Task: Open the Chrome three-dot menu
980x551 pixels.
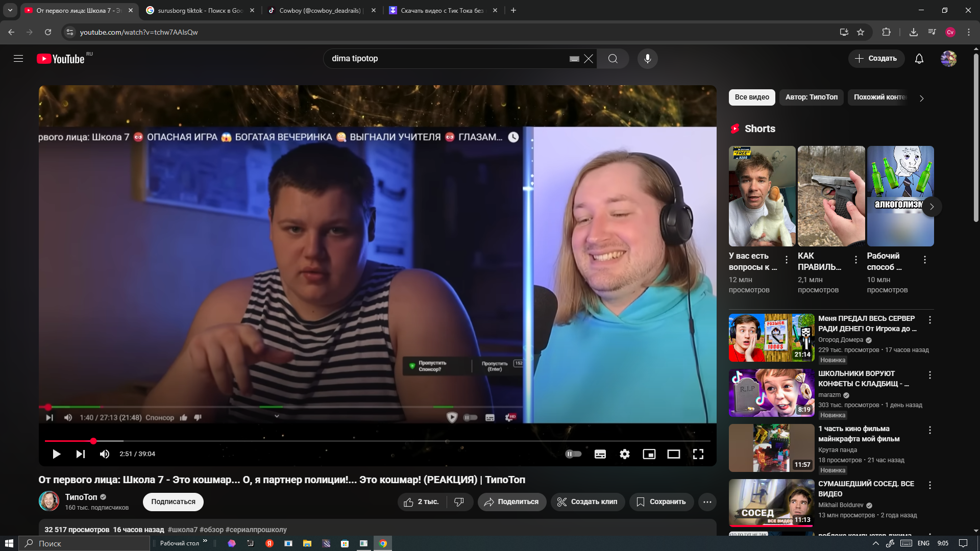Action: pyautogui.click(x=969, y=32)
